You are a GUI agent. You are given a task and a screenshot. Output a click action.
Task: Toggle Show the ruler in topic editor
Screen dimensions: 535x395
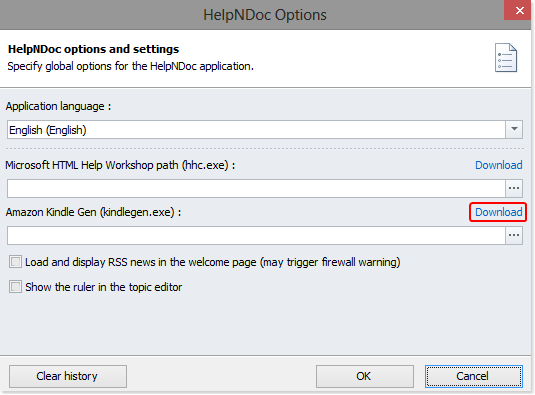pyautogui.click(x=15, y=287)
